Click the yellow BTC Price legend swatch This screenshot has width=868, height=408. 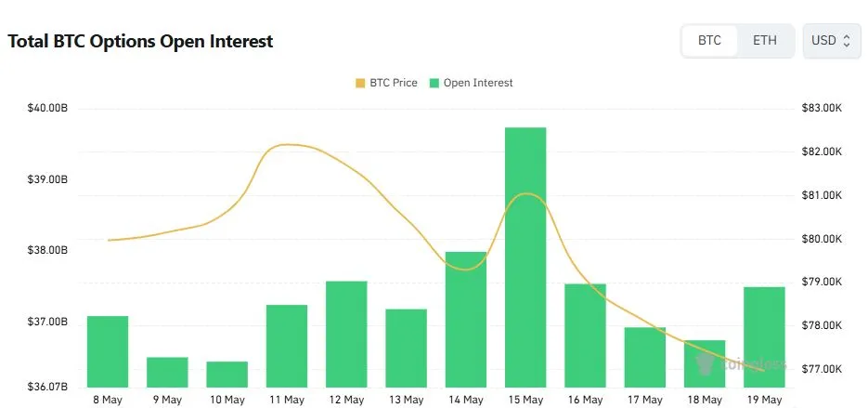360,83
